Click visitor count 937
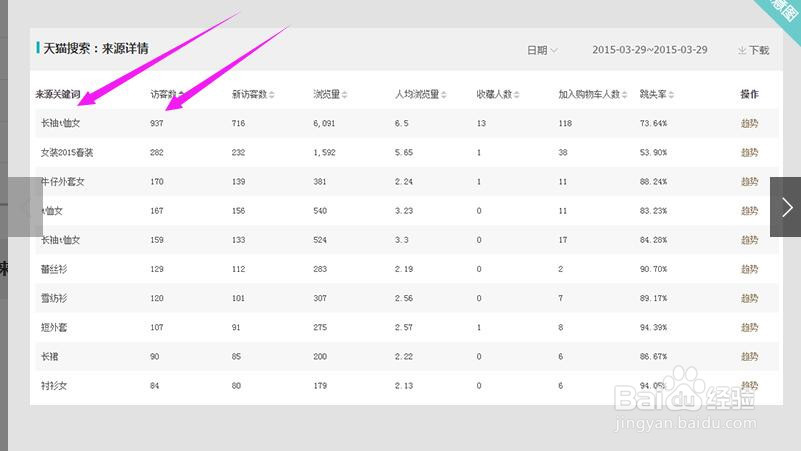Viewport: 801px width, 451px height. coord(157,123)
